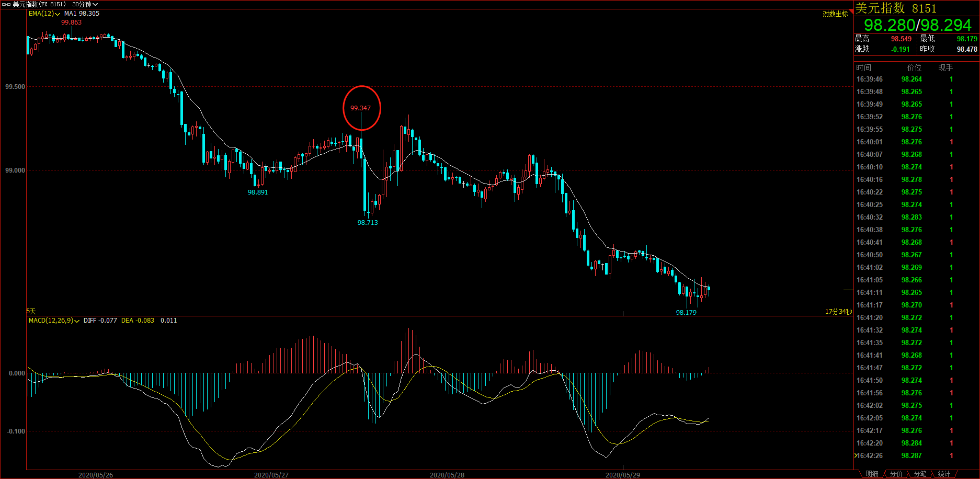Click the 涨跌 -0.191 value

(x=901, y=50)
